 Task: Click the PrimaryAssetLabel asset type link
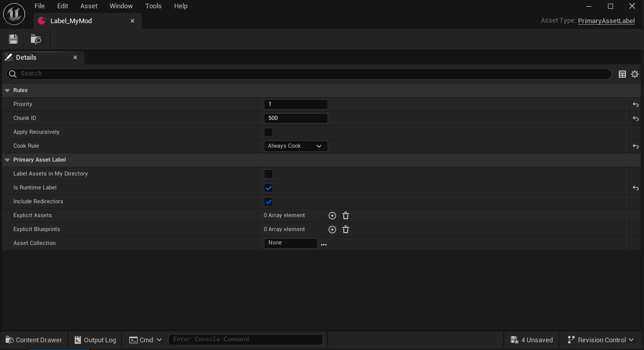(x=606, y=21)
